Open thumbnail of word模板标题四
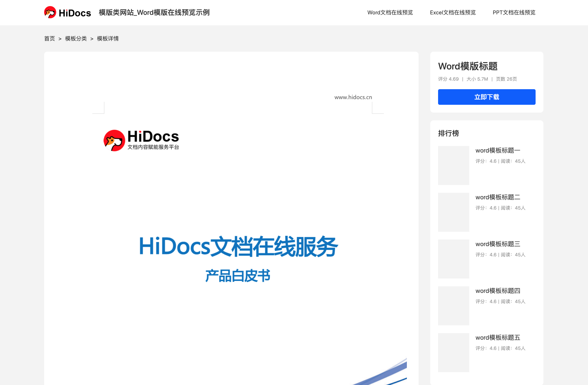 coord(453,306)
